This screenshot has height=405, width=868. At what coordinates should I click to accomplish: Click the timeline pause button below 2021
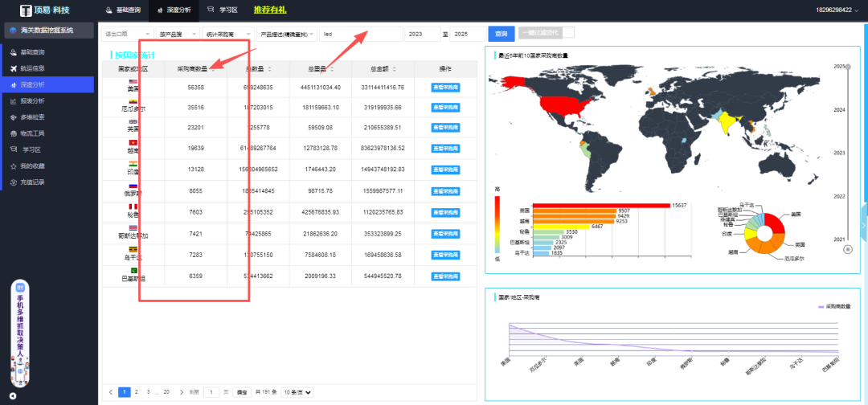(848, 250)
